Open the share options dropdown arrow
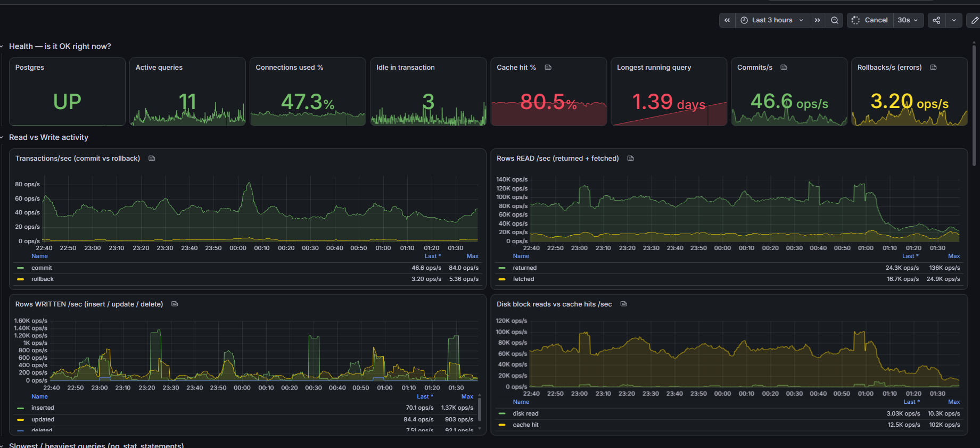Screen dimensions: 980x448 pos(954,20)
